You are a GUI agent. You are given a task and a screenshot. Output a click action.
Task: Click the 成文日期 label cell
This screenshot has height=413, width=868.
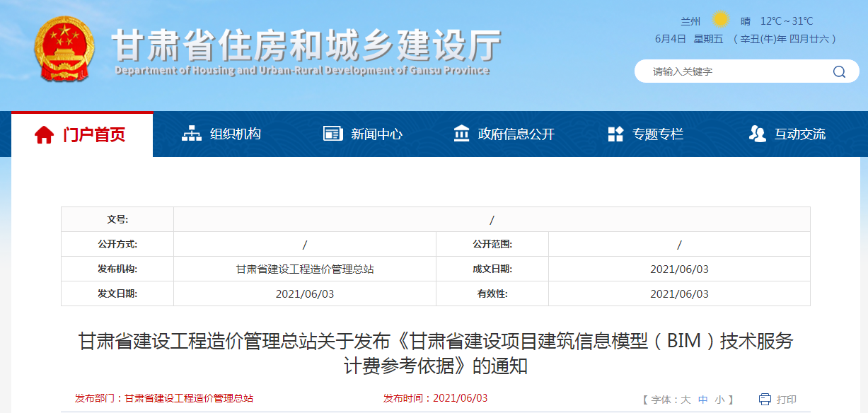click(492, 269)
